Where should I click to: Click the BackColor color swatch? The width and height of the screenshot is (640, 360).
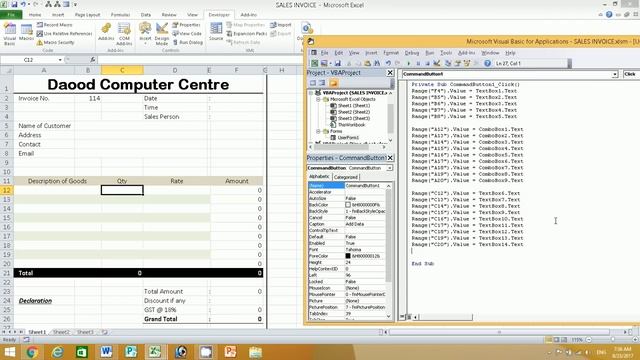[x=348, y=205]
